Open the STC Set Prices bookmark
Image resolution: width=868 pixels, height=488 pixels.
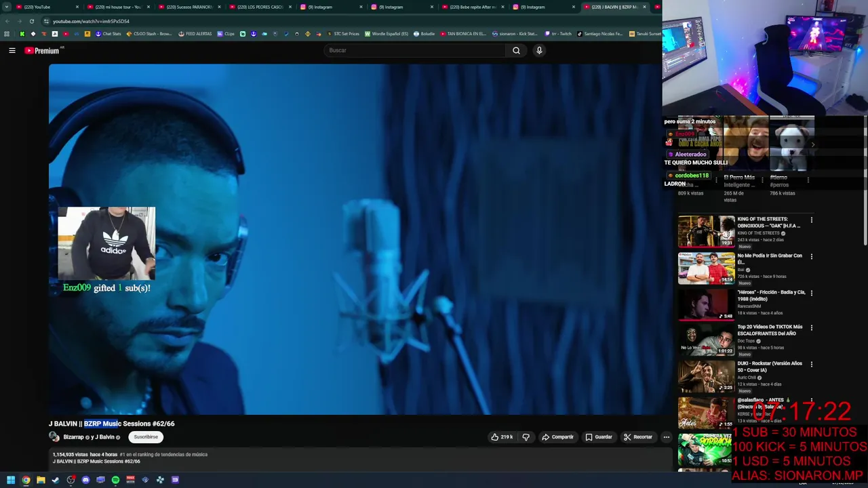[x=343, y=33]
